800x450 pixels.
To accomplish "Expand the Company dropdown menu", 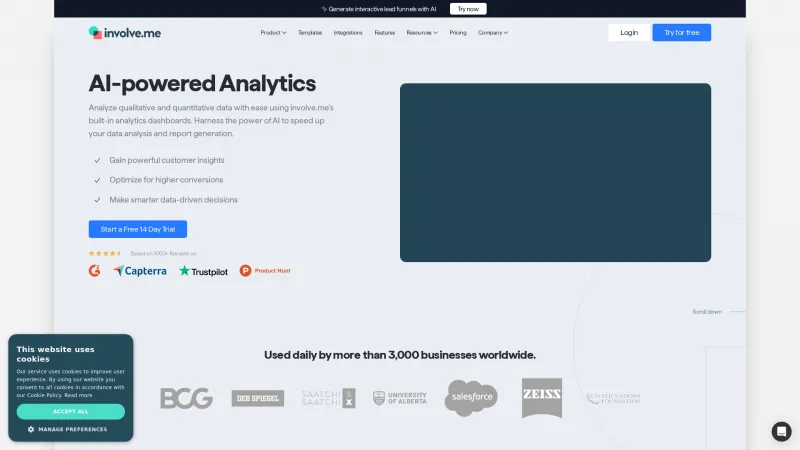I will click(x=493, y=33).
